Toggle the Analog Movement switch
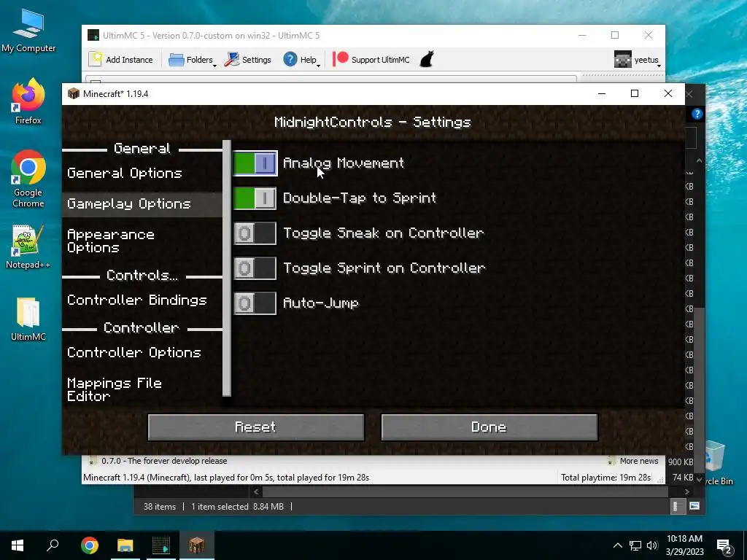Image resolution: width=747 pixels, height=560 pixels. [255, 163]
